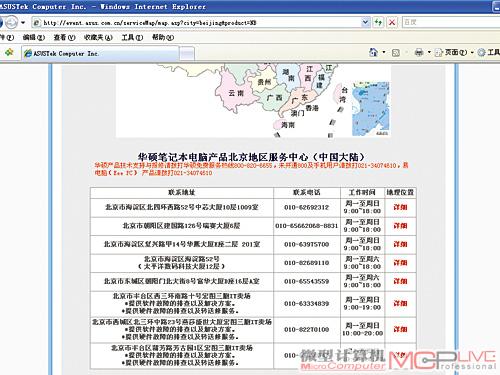Click 详细 link for 010-63975700 row
Image resolution: width=500 pixels, height=375 pixels.
point(400,244)
